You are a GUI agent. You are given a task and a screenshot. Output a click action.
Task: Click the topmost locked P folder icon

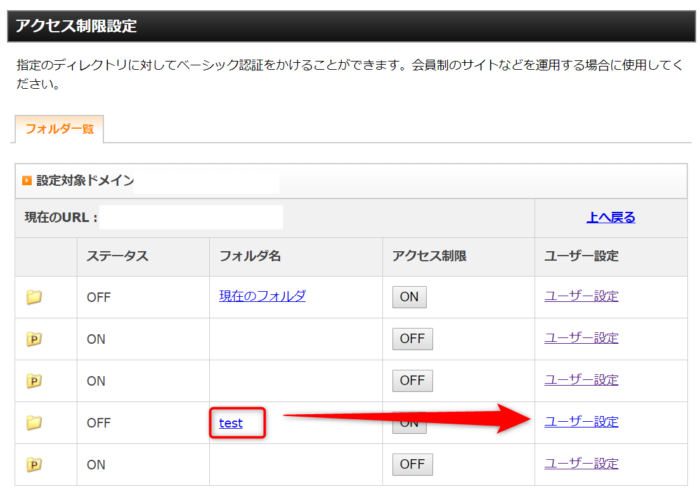click(34, 339)
